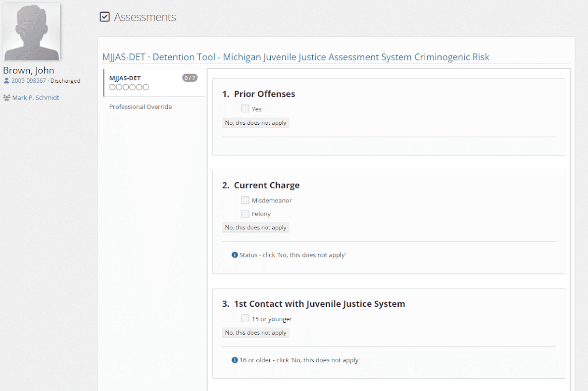The height and width of the screenshot is (391, 588).
Task: Check the 15 or younger option
Action: (x=245, y=318)
